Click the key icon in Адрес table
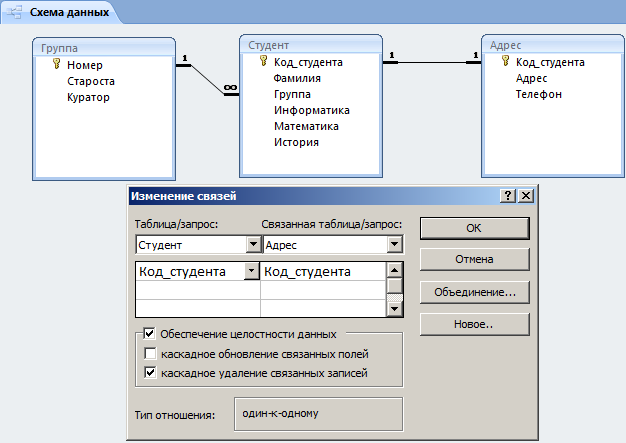 pos(505,61)
